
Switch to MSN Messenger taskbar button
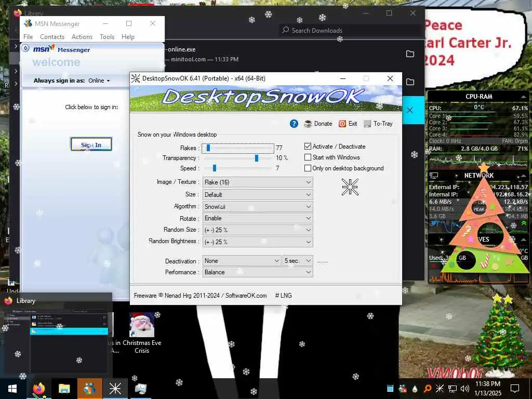pos(89,389)
